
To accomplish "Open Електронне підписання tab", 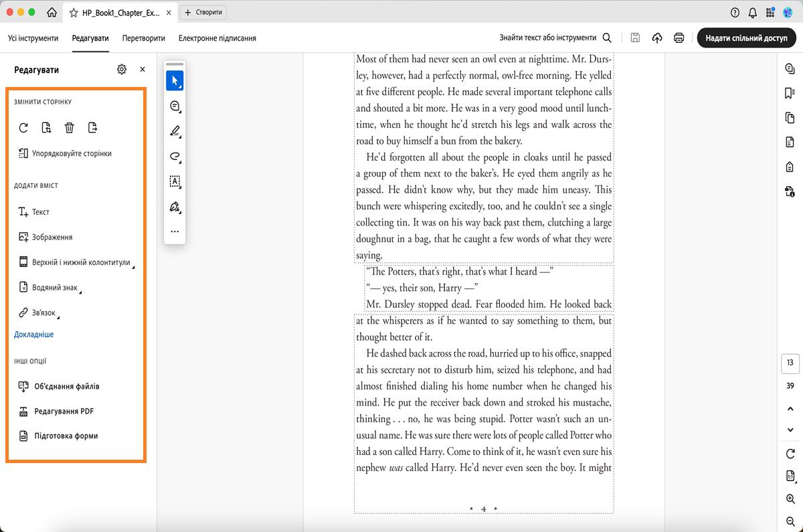I will click(x=217, y=38).
